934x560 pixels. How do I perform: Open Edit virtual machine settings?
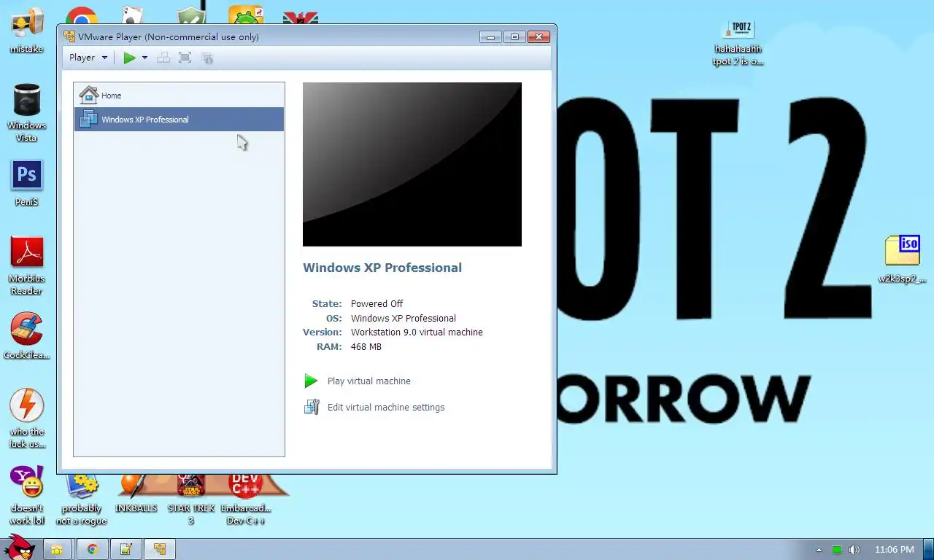point(386,408)
